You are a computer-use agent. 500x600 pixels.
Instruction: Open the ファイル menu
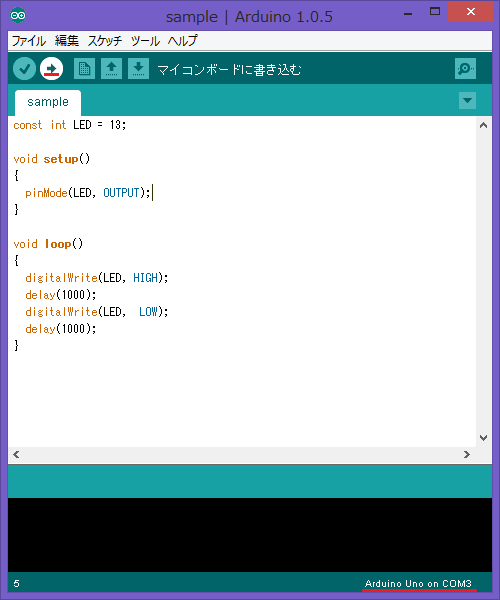(29, 41)
